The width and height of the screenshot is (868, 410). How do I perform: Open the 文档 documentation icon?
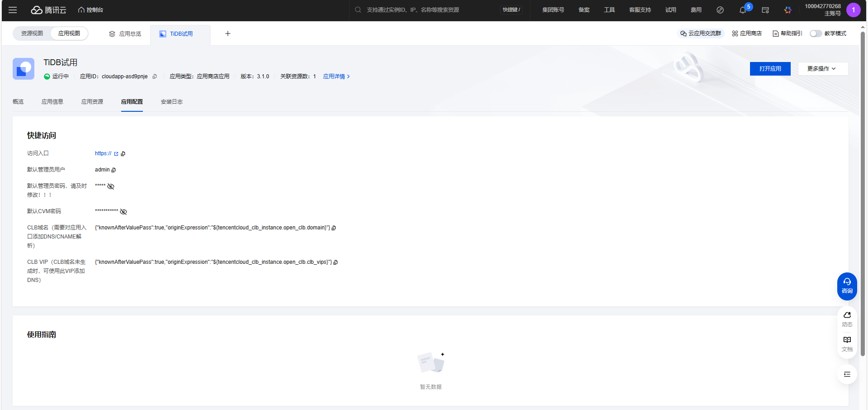click(x=847, y=343)
